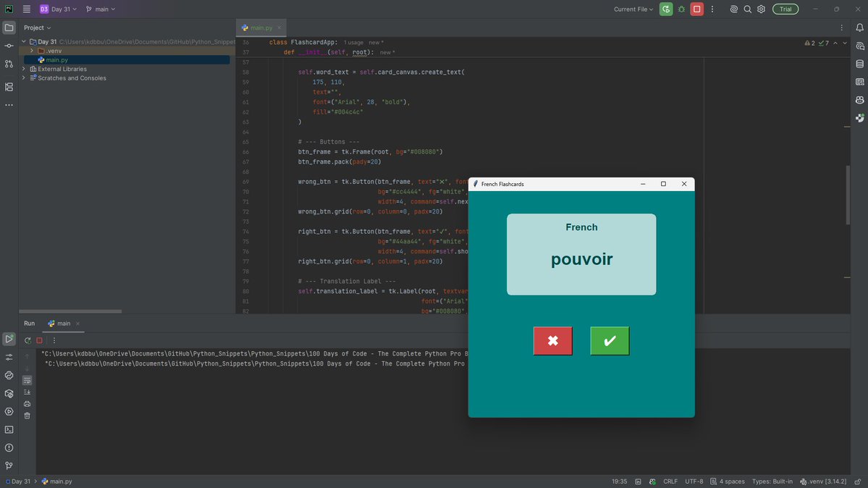Screen dimensions: 868x488
Task: Click main.py in the bottom breadcrumb
Action: point(57,481)
